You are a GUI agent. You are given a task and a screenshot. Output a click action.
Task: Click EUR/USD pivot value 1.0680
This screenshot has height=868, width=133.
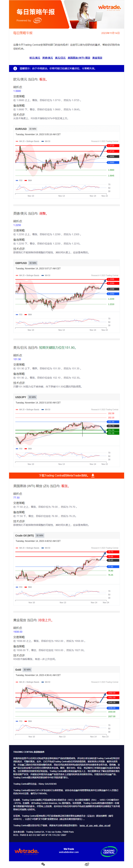click(x=17, y=91)
